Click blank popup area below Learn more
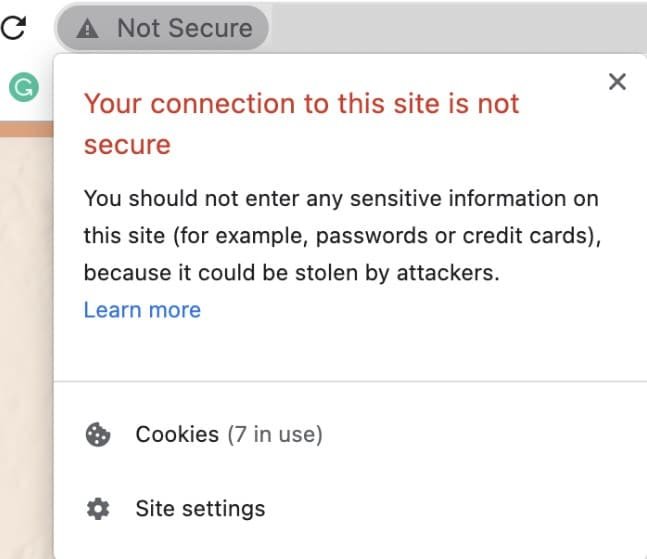Screen dimensions: 647x559 tap(350, 348)
